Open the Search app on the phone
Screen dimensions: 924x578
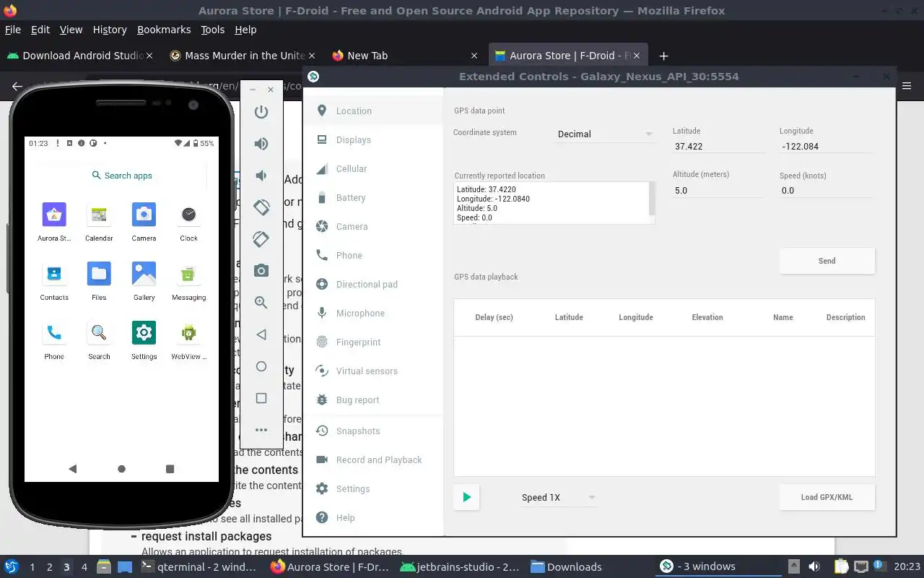99,340
